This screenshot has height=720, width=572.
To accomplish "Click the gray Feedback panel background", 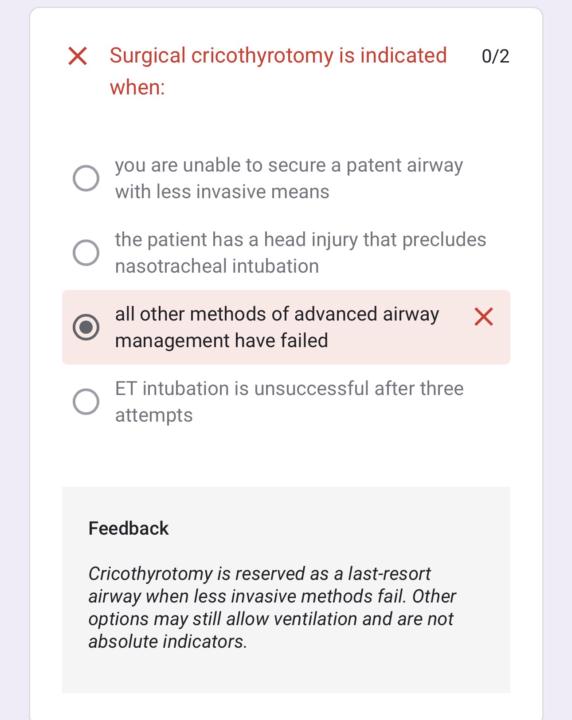I will pos(286,590).
